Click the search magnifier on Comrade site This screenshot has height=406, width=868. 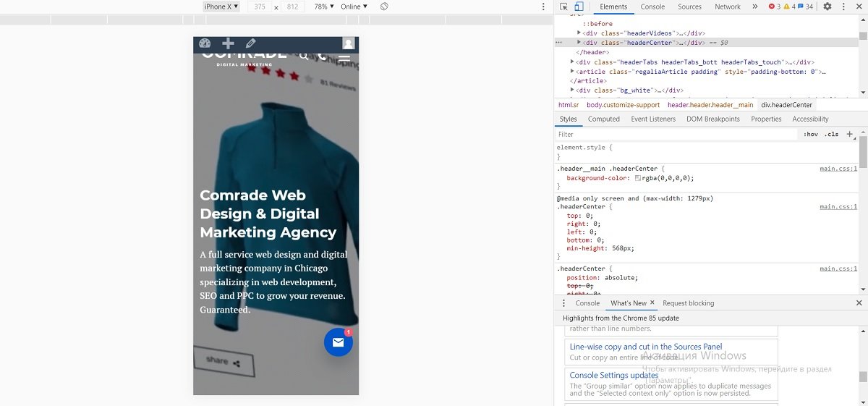[304, 56]
